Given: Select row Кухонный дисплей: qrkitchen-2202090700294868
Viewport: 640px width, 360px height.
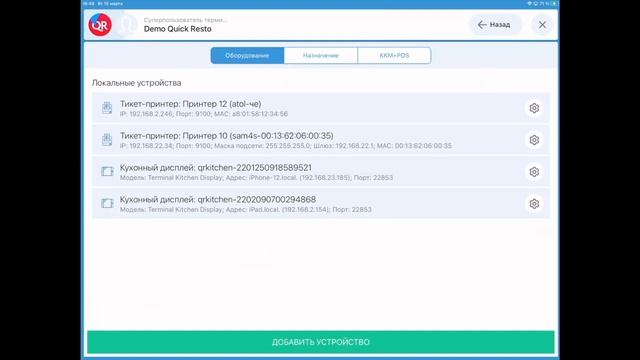Looking at the screenshot, I should coord(321,204).
